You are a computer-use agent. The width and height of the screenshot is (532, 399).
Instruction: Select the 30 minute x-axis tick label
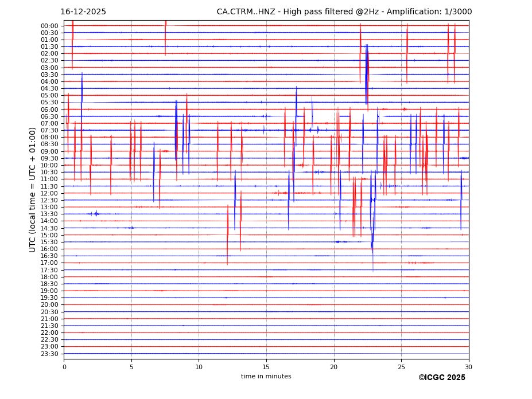(468, 367)
